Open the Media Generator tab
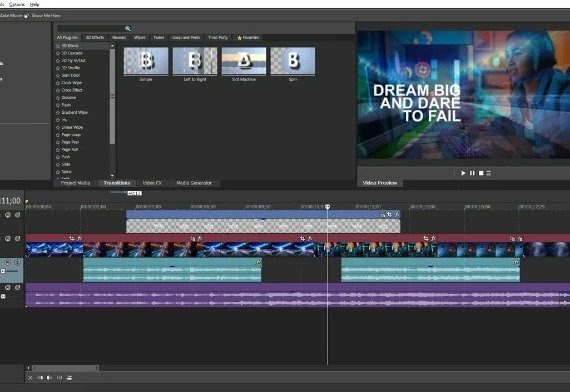Viewport: 570px width, 392px height. point(194,183)
